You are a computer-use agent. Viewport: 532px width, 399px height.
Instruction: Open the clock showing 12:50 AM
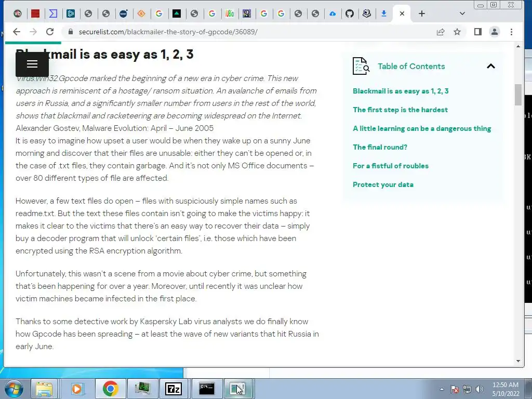pyautogui.click(x=506, y=389)
